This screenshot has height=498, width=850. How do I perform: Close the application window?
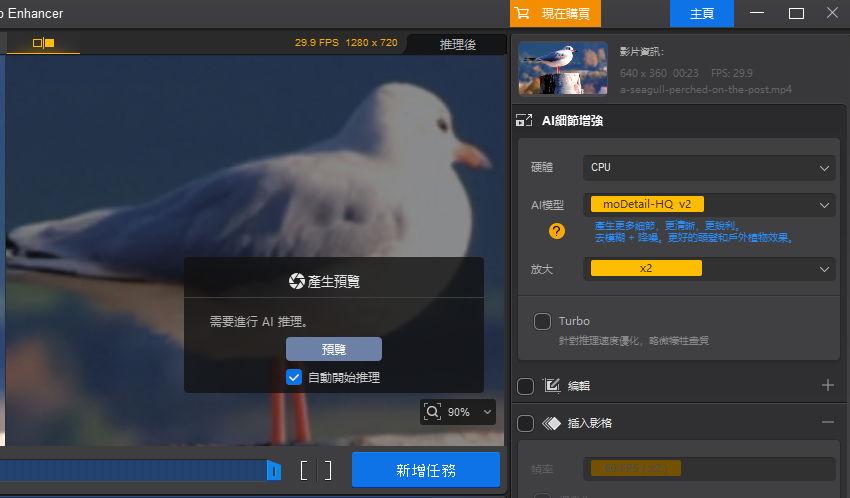[832, 12]
